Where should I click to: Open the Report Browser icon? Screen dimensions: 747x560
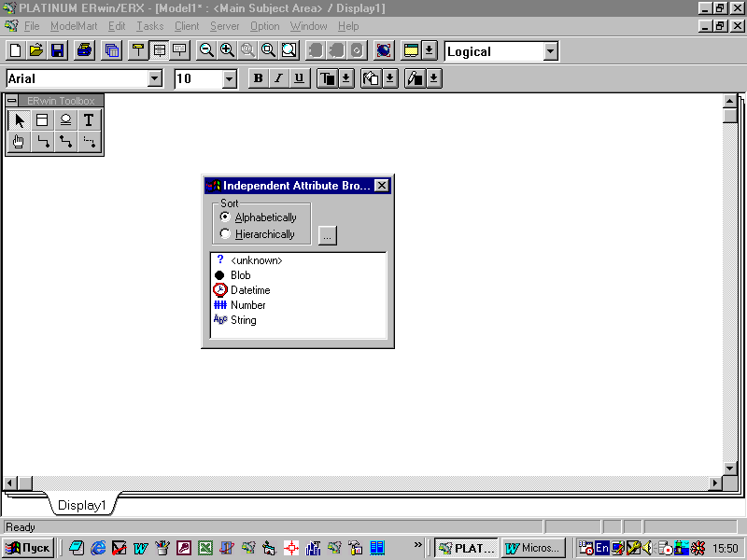click(x=112, y=50)
